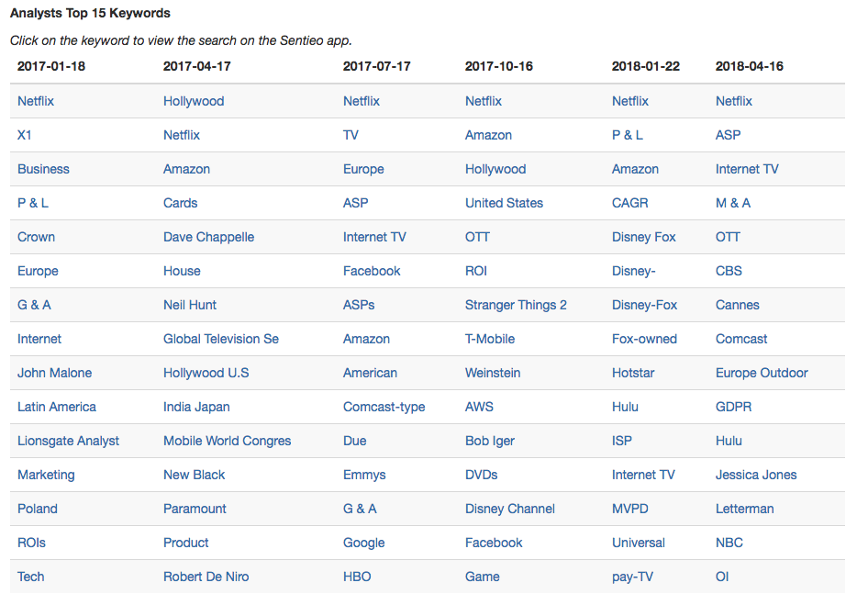This screenshot has width=868, height=605.
Task: Click the Comcast-type keyword
Action: [384, 408]
